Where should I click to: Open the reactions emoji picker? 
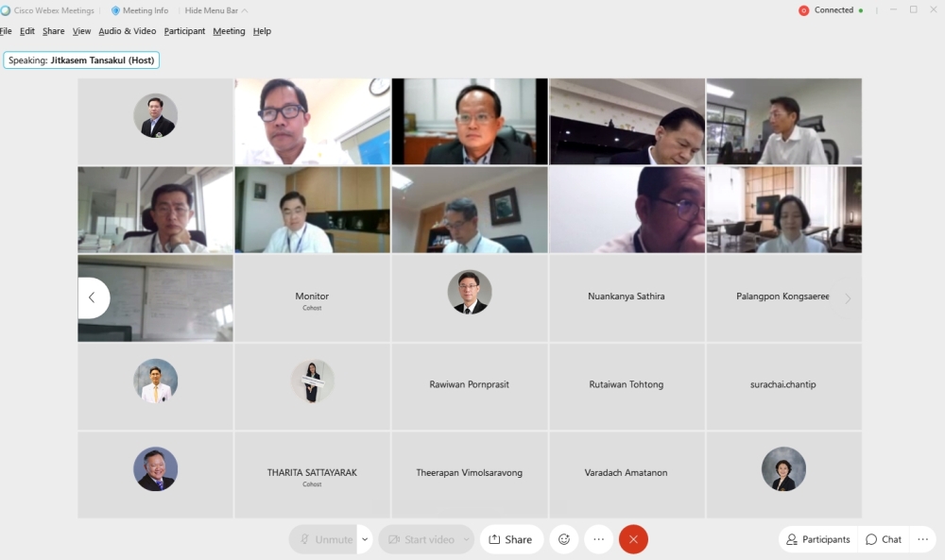tap(564, 539)
